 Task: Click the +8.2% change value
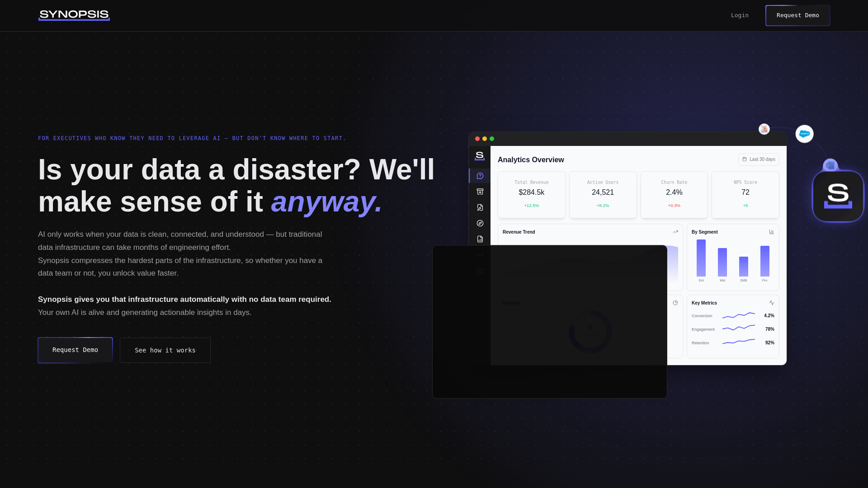603,206
